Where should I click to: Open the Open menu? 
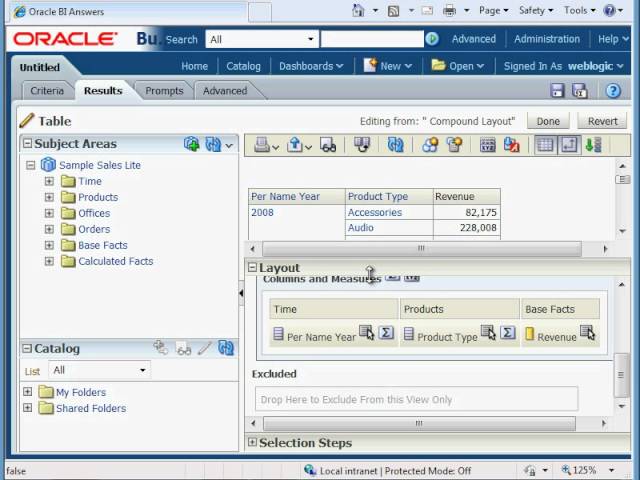(x=458, y=66)
